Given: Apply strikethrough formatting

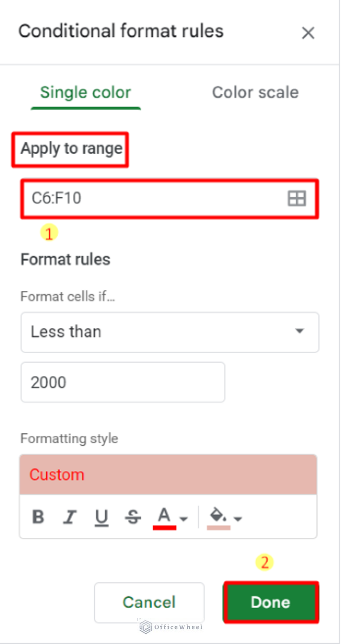Looking at the screenshot, I should pyautogui.click(x=133, y=517).
